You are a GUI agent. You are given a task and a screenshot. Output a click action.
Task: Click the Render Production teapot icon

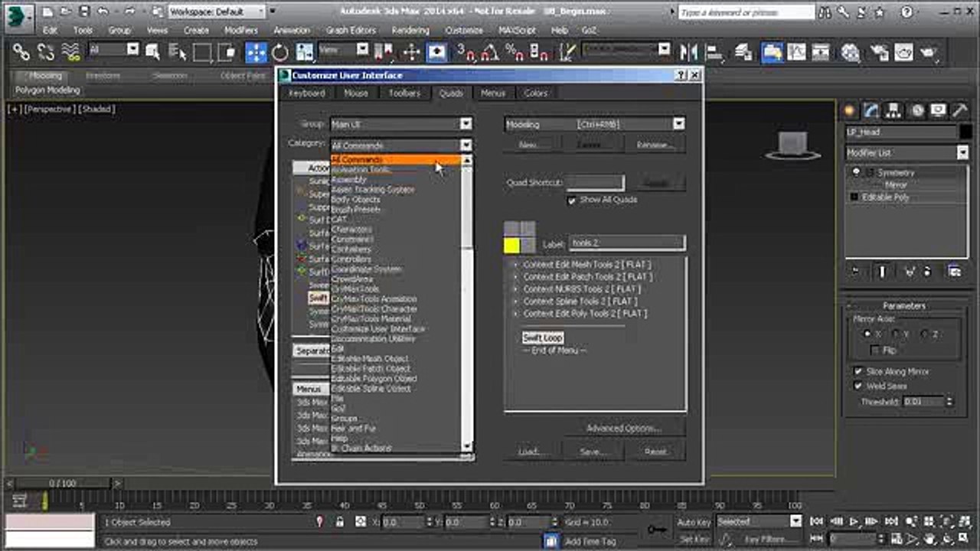point(929,52)
